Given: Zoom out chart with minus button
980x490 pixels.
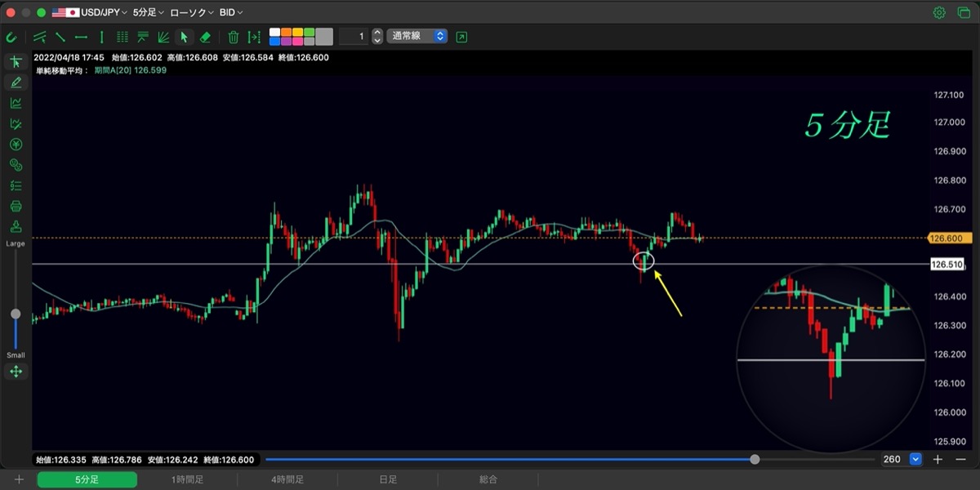Looking at the screenshot, I should pos(960,459).
